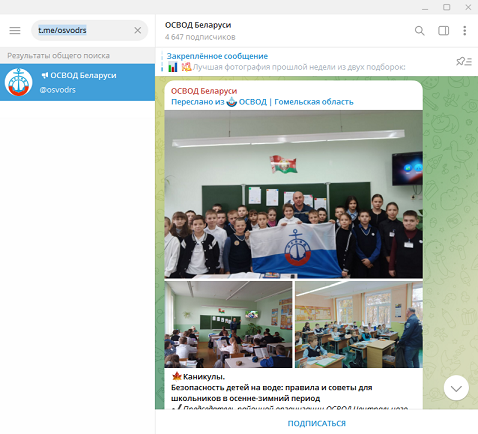Click the ОСВОД Беларуси channel avatar

pos(18,82)
